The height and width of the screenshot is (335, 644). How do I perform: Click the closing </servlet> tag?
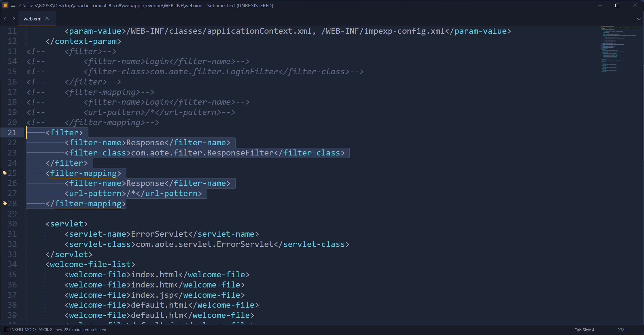[69, 254]
